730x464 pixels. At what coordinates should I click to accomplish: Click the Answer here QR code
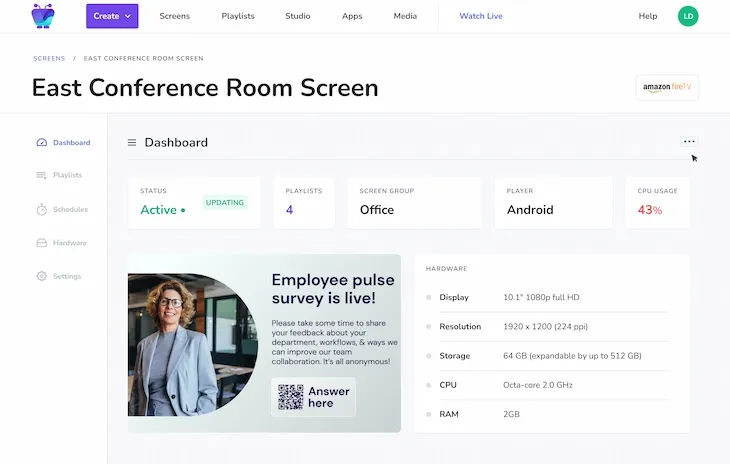pos(291,397)
